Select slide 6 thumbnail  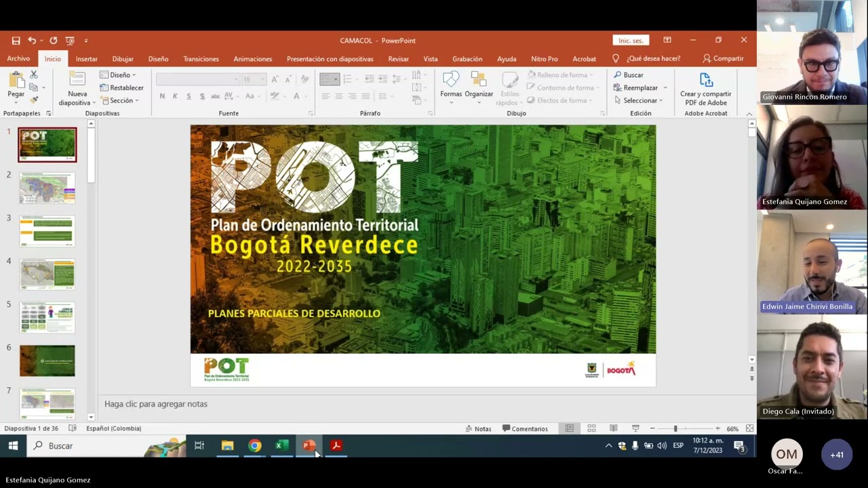click(47, 361)
